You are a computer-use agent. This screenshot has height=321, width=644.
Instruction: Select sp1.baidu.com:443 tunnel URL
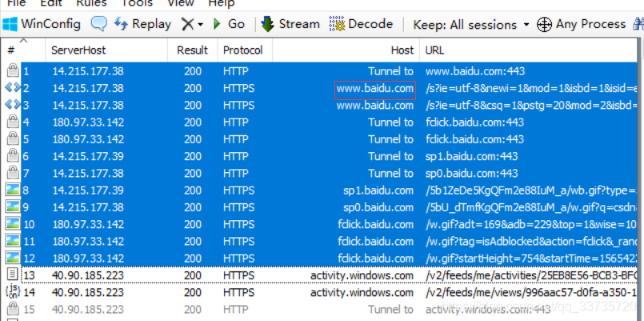tap(471, 157)
